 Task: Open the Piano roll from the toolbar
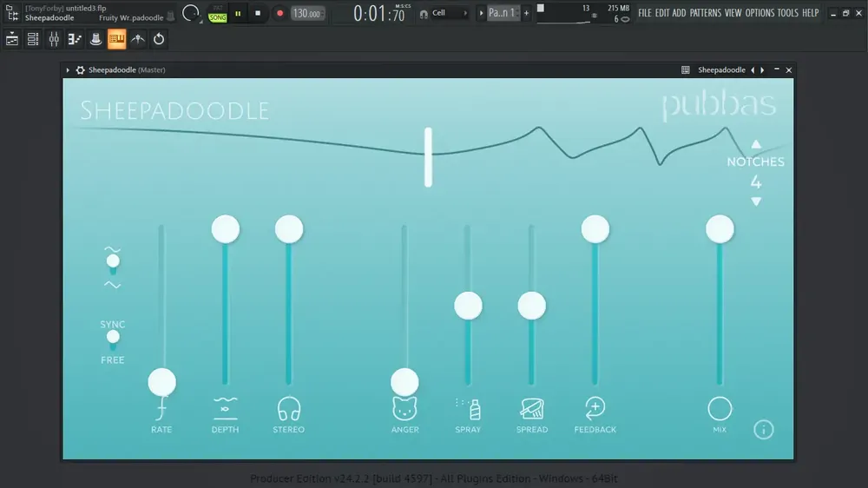75,39
